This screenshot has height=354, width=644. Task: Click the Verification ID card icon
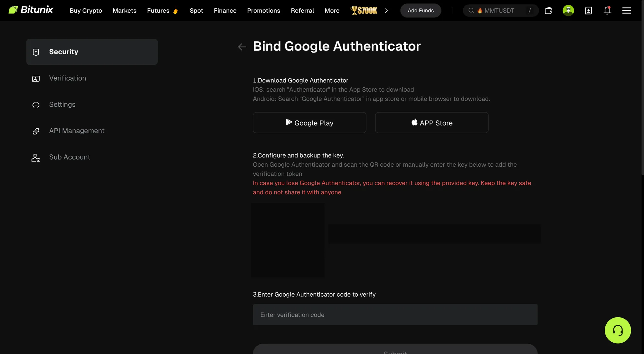pyautogui.click(x=36, y=79)
